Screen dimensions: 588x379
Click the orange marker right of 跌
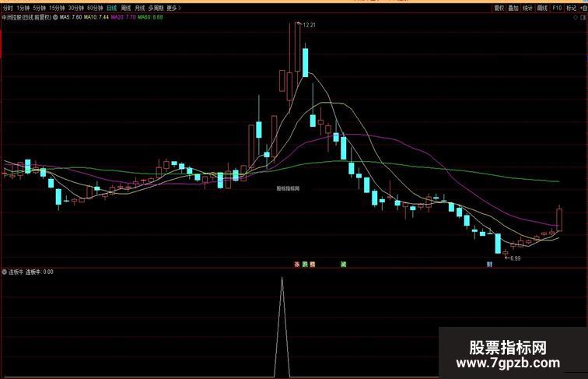point(313,264)
